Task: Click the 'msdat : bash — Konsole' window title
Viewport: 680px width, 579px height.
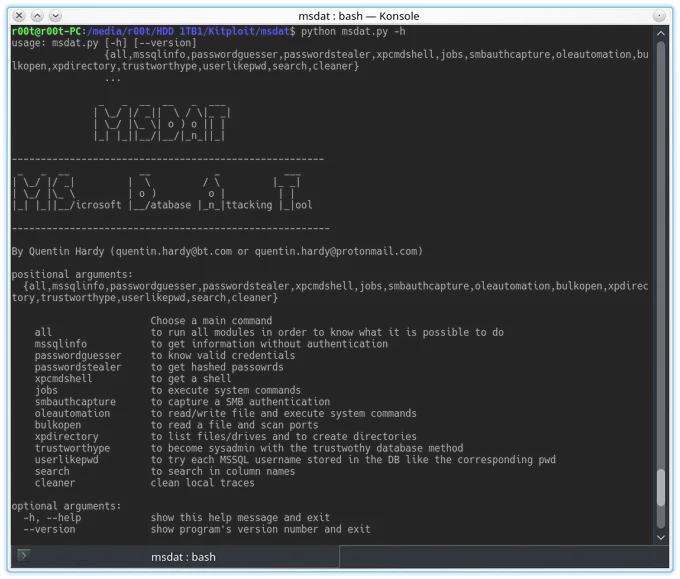Action: pos(359,16)
